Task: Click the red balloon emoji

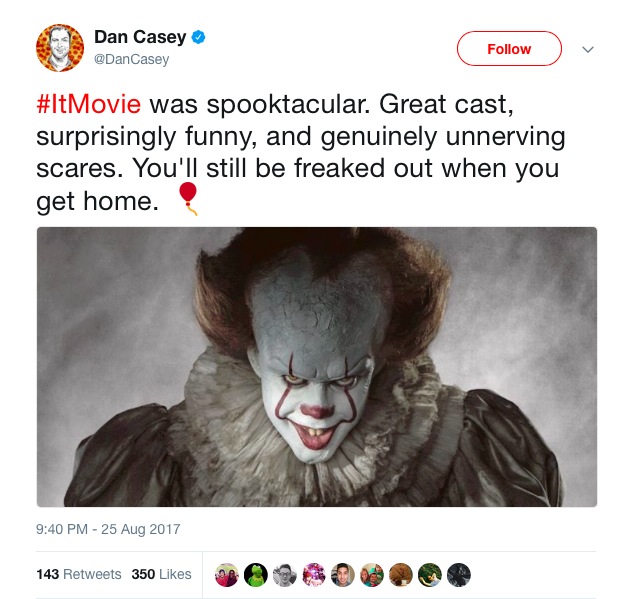Action: [187, 198]
